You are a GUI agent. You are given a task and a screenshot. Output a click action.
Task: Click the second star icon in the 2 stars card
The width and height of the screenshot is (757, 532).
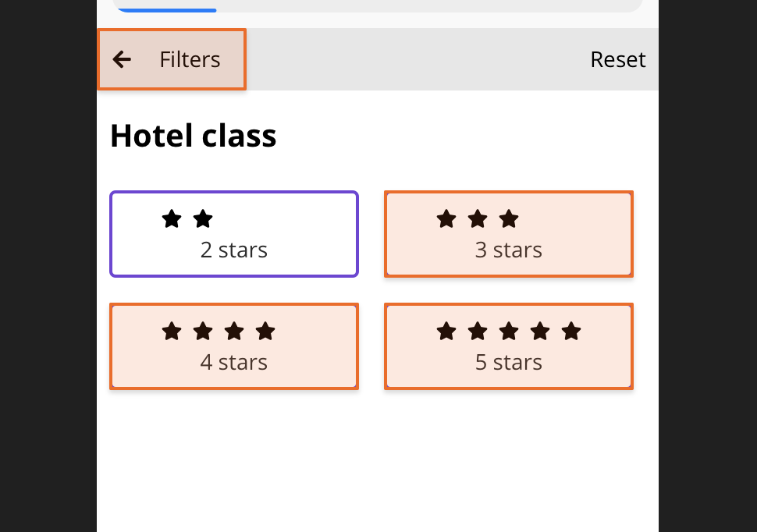pyautogui.click(x=203, y=219)
